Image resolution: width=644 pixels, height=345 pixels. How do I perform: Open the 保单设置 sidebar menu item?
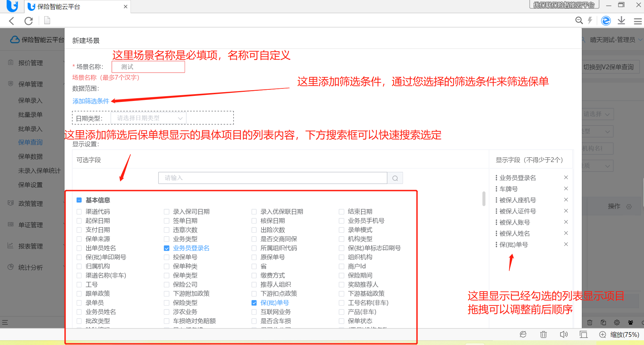30,185
